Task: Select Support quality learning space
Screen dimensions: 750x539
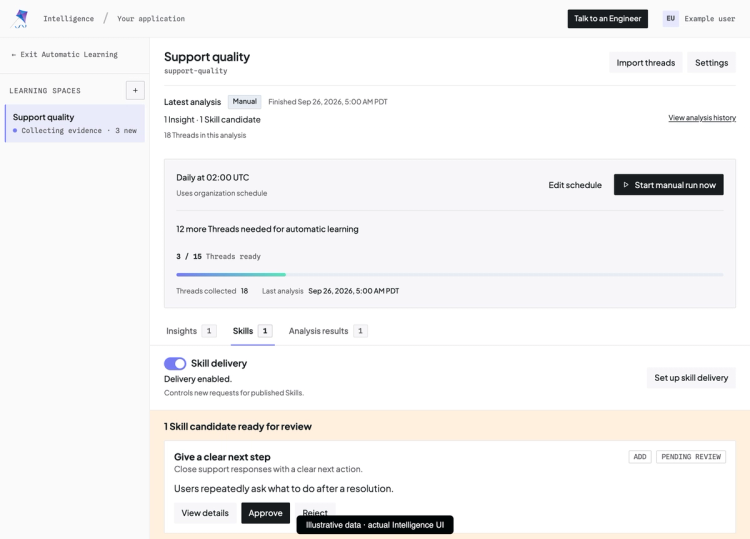Action: pos(75,123)
